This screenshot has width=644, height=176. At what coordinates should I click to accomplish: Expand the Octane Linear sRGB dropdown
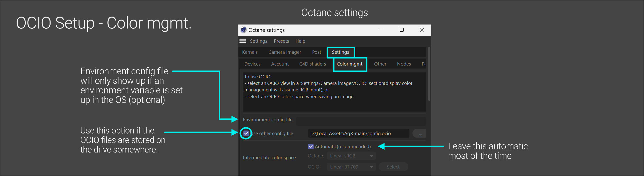tap(351, 156)
